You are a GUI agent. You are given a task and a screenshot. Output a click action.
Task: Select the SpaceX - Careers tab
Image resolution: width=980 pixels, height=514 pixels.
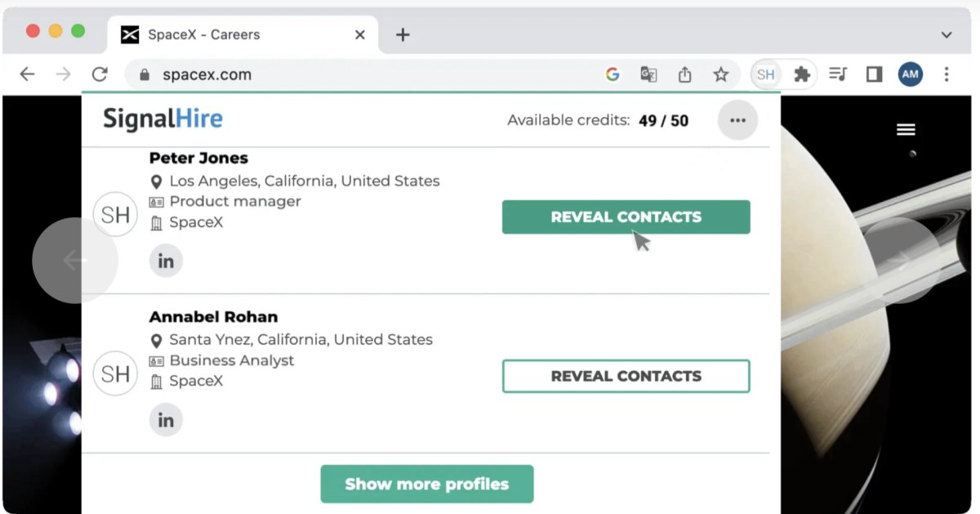pos(243,34)
